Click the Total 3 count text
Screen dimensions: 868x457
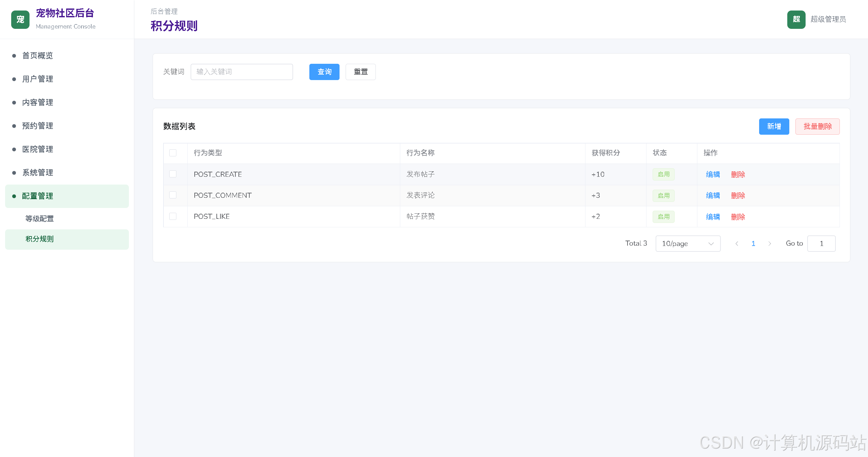(x=636, y=243)
